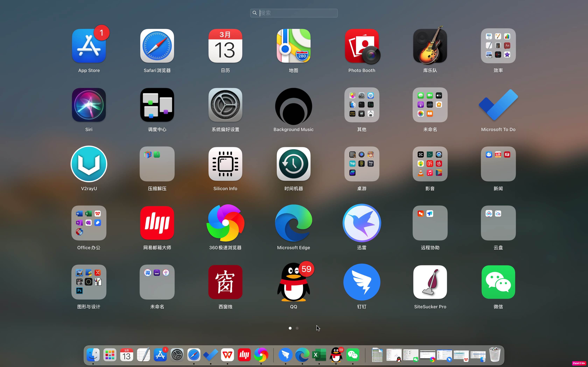This screenshot has height=367, width=588.
Task: Expand the 图形与设计 folder
Action: (89, 282)
